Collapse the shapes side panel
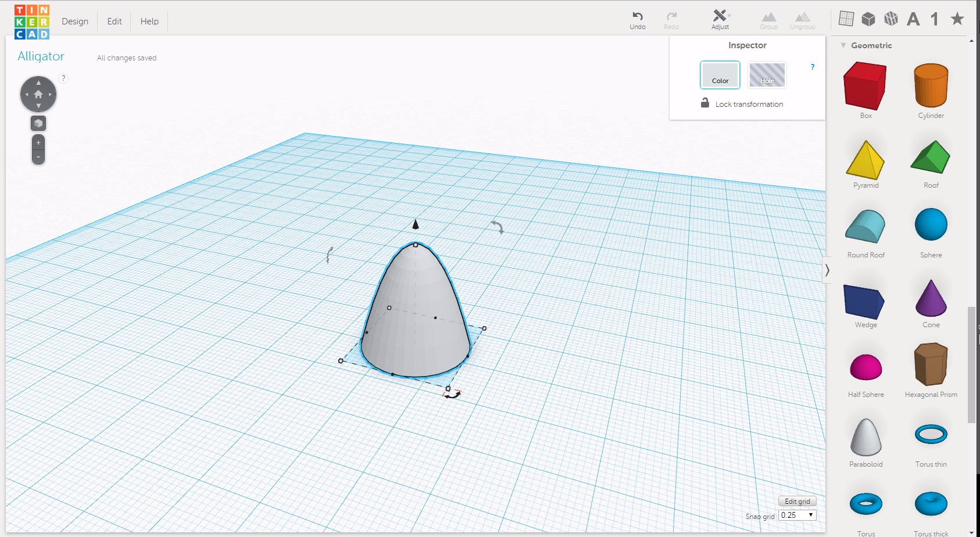 (827, 270)
